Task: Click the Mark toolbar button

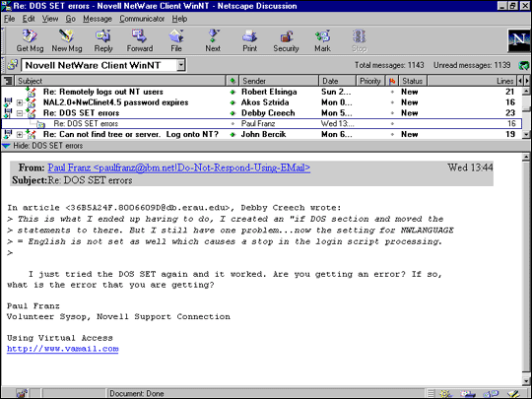Action: 322,40
